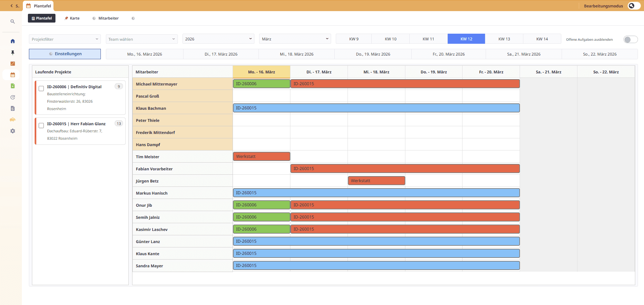
Task: Open the yellow vehicle sidebar icon
Action: tap(13, 120)
